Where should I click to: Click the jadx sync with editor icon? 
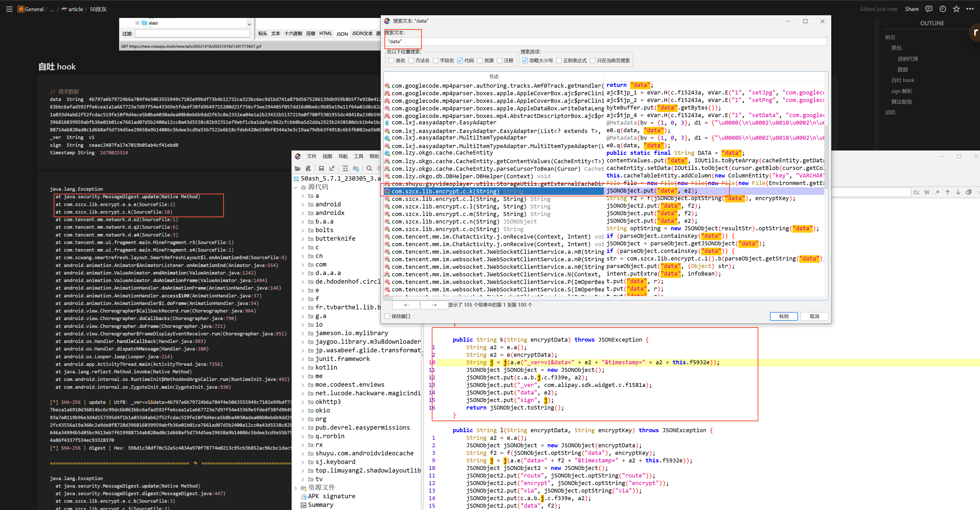click(x=345, y=168)
